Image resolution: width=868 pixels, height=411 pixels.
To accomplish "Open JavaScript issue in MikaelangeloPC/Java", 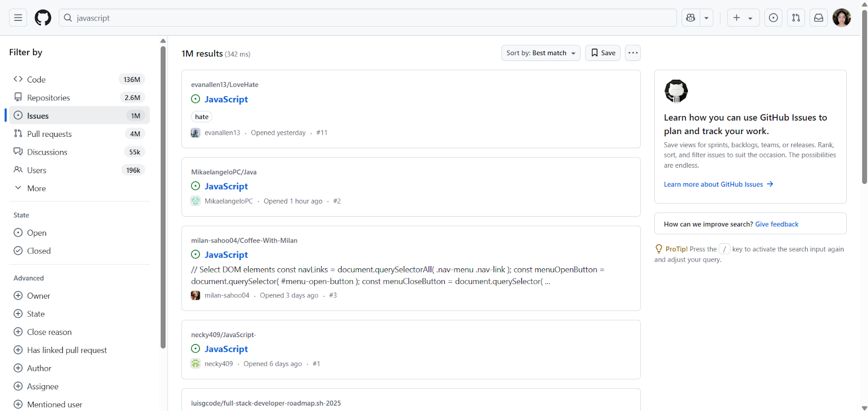I will coord(226,186).
